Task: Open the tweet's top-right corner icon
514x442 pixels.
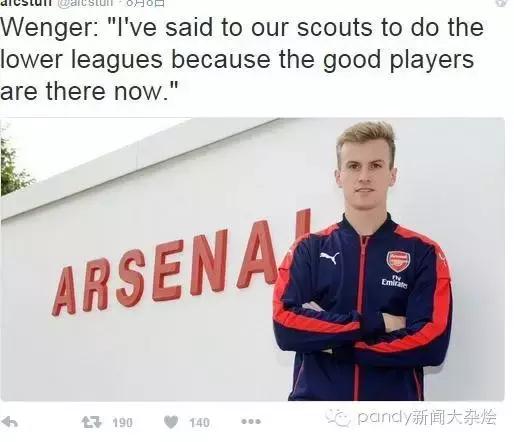Action: [x=501, y=2]
